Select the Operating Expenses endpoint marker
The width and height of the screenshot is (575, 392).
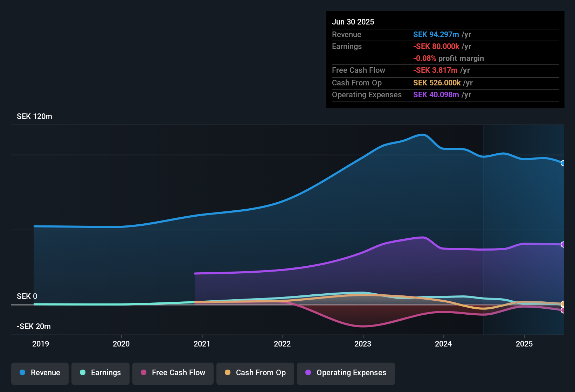pyautogui.click(x=563, y=244)
